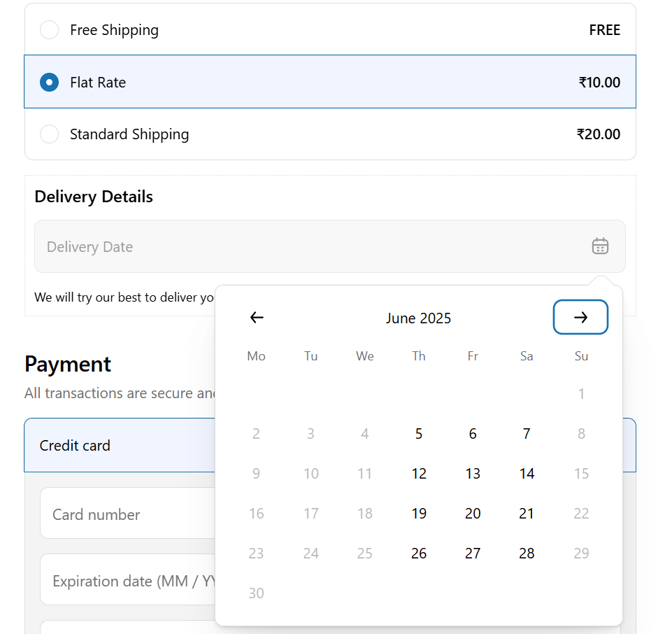Go to previous month with left arrow

257,317
